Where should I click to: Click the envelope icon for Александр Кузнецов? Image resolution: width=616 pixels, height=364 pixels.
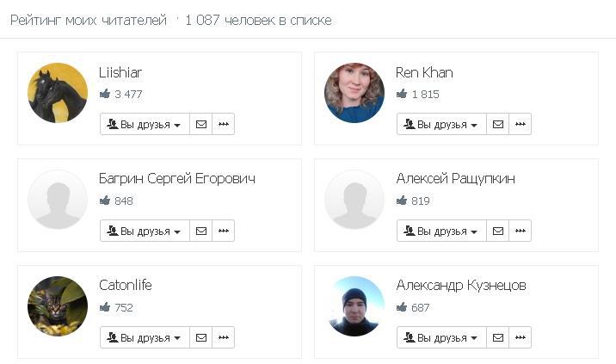click(x=498, y=337)
